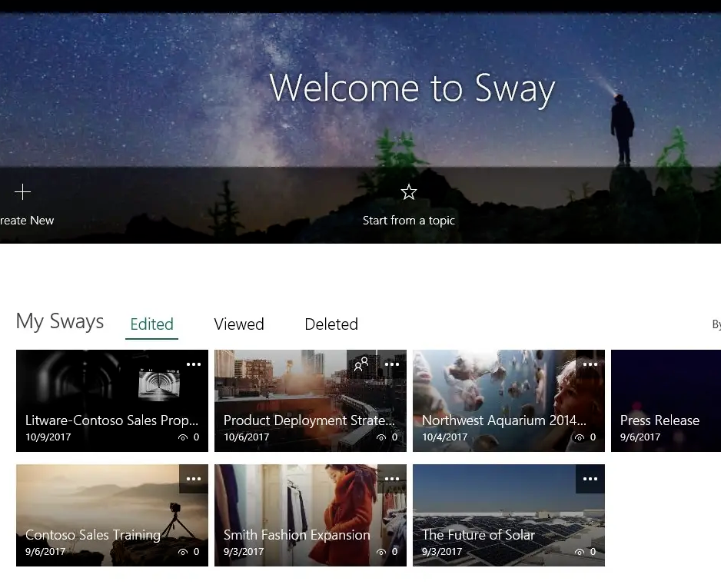Open the options menu on Smith Fashion Expansion

[392, 478]
